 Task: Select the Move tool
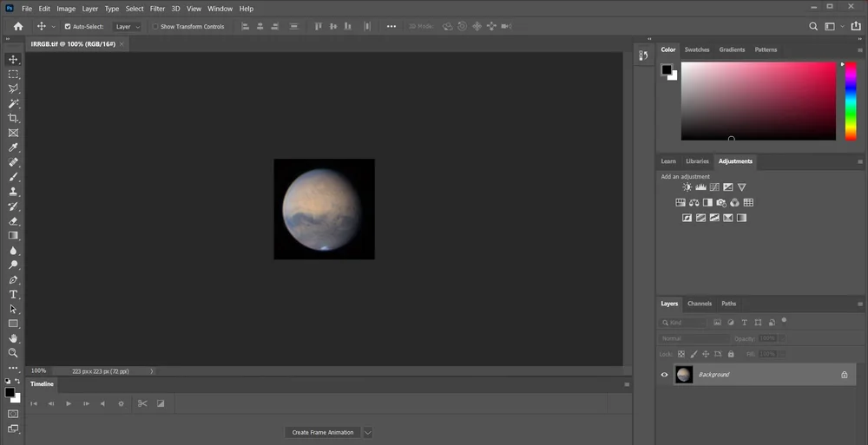(x=13, y=60)
